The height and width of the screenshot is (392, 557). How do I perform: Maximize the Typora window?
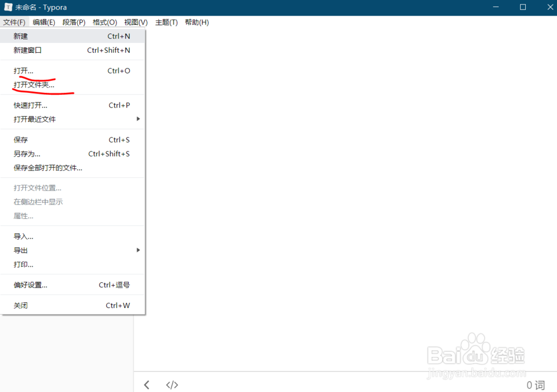point(523,7)
